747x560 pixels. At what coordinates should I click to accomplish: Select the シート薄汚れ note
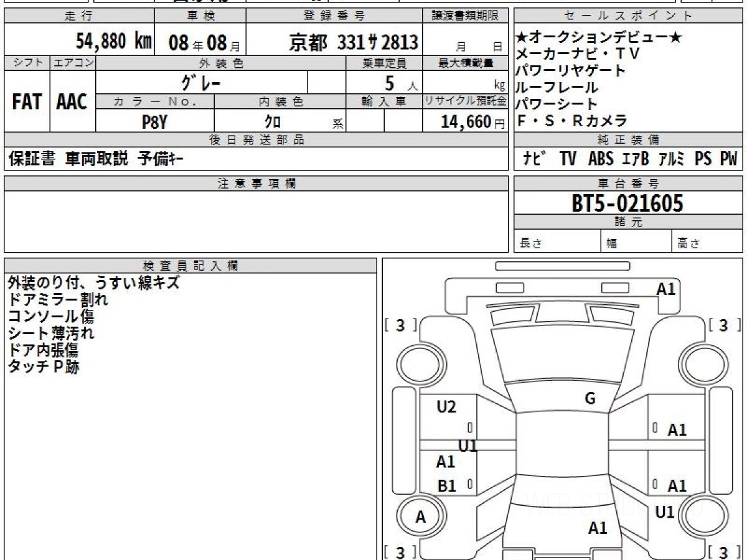pos(51,334)
